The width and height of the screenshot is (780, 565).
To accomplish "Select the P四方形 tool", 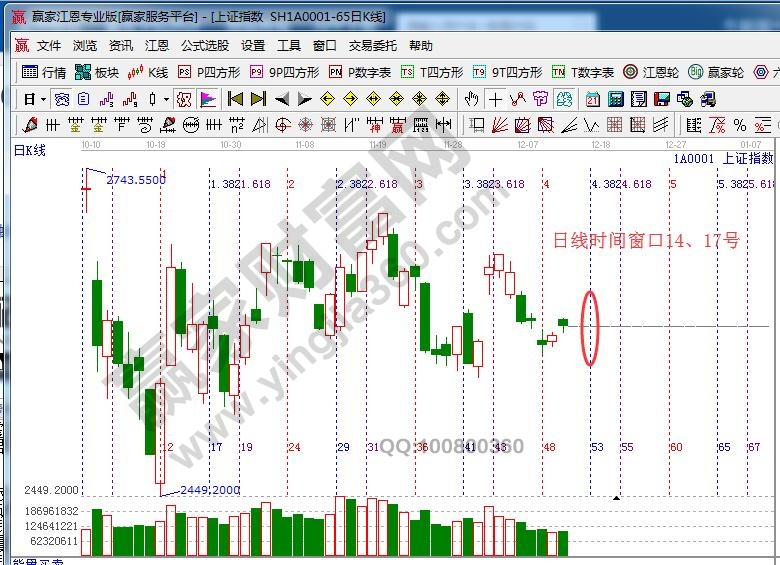I will [209, 72].
